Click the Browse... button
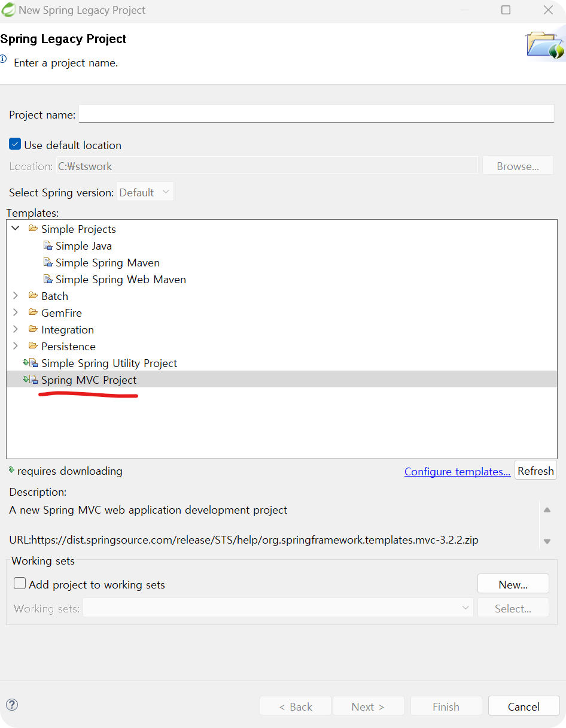This screenshot has width=566, height=728. tap(518, 166)
